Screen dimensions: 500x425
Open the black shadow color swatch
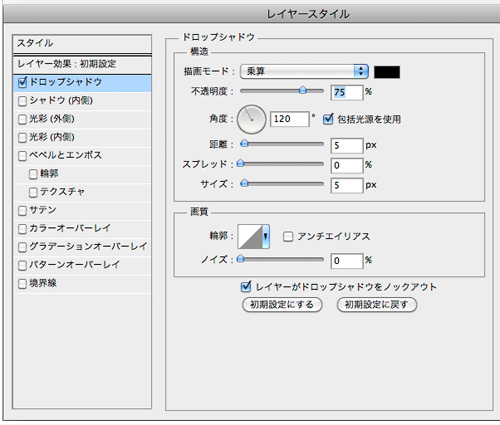(x=387, y=72)
